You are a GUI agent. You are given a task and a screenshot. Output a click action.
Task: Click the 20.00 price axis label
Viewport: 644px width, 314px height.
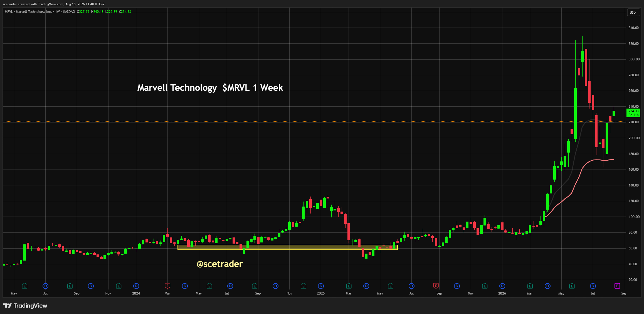633,280
